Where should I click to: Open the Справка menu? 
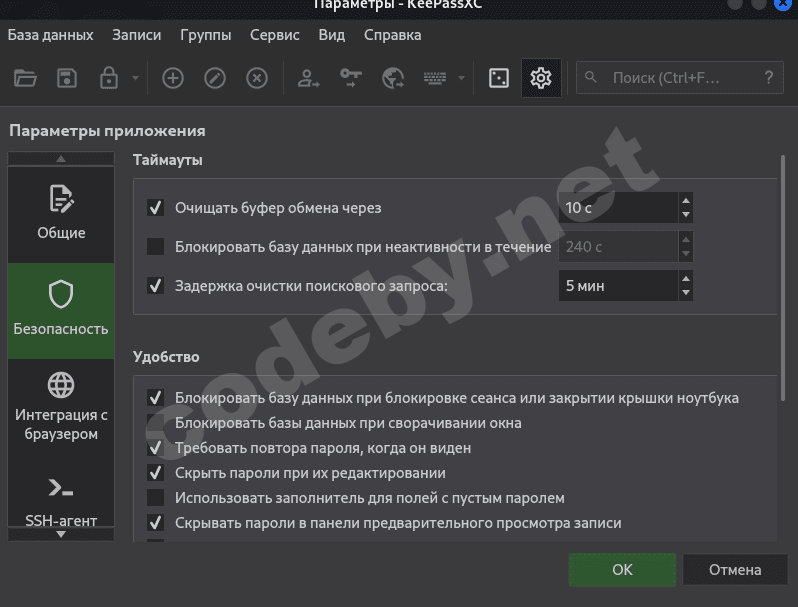[x=392, y=35]
